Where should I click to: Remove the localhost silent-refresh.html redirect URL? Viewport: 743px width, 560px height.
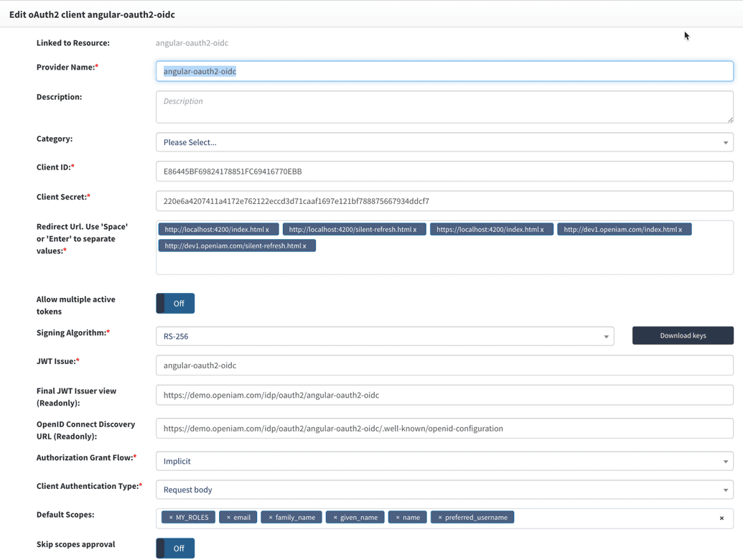(x=416, y=228)
